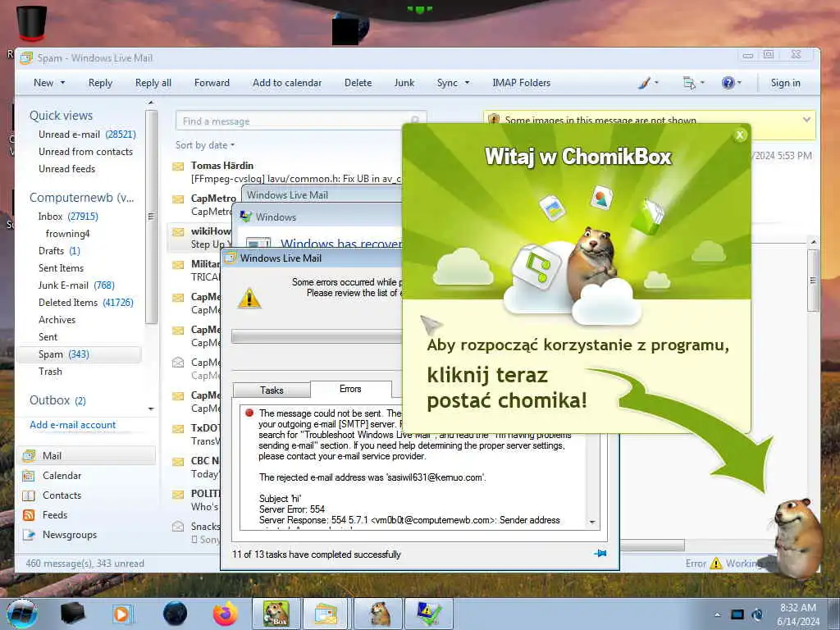This screenshot has height=630, width=840.
Task: Click the envelope icon beside Tomas Härdin message
Action: coord(178,166)
